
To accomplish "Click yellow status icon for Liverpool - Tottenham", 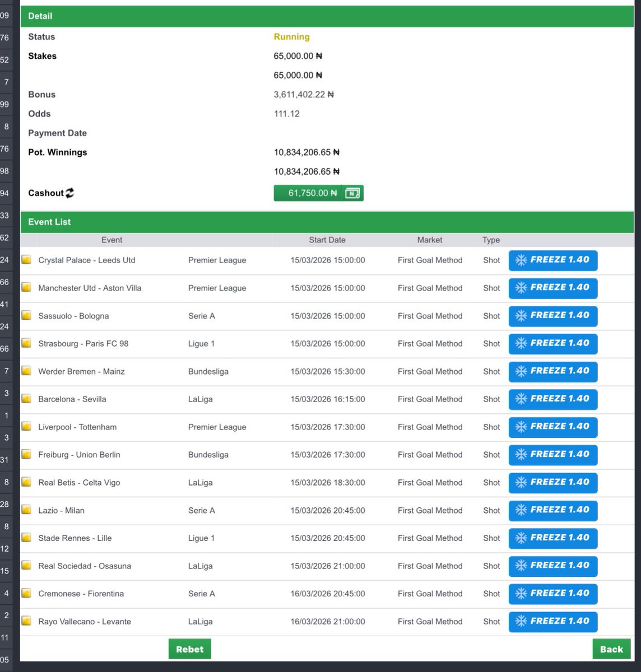I will point(26,427).
